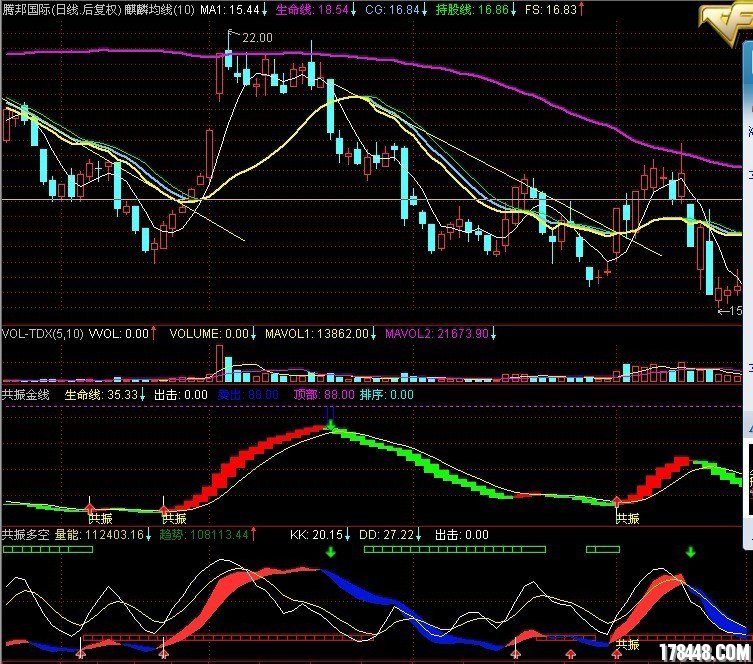Select the 共振多空 indicator panel title
This screenshot has height=664, width=753.
point(26,535)
